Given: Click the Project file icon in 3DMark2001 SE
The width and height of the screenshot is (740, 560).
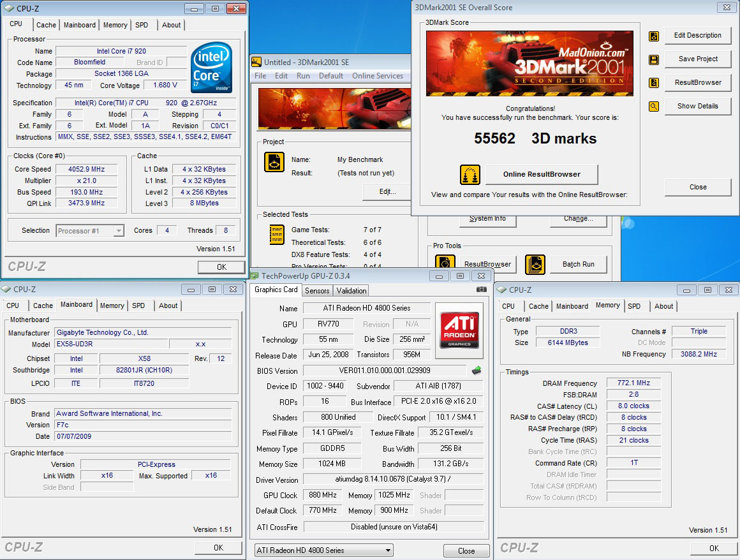Looking at the screenshot, I should click(x=274, y=162).
